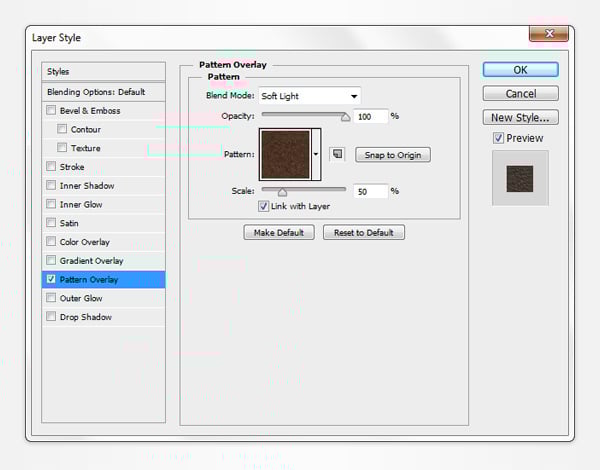The image size is (600, 470).
Task: Toggle the Link with Layer checkbox
Action: pyautogui.click(x=264, y=206)
